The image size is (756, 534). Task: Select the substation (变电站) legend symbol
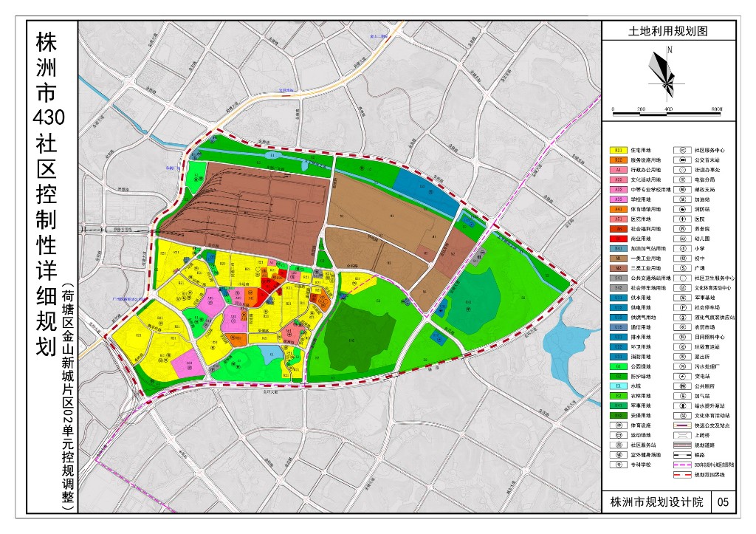683,376
